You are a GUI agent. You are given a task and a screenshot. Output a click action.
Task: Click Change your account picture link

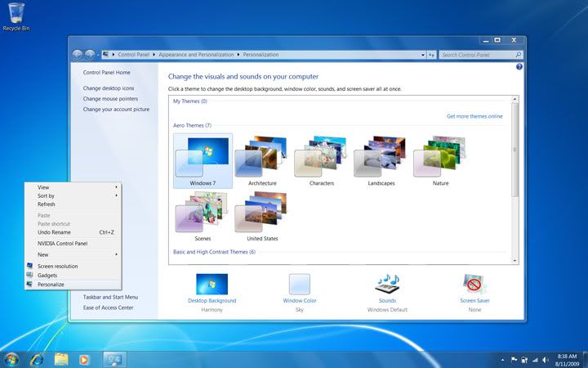point(116,110)
